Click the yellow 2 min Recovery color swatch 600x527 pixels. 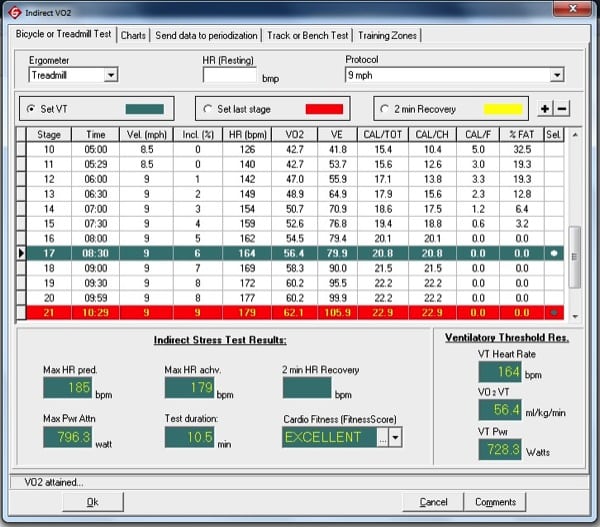tap(503, 109)
